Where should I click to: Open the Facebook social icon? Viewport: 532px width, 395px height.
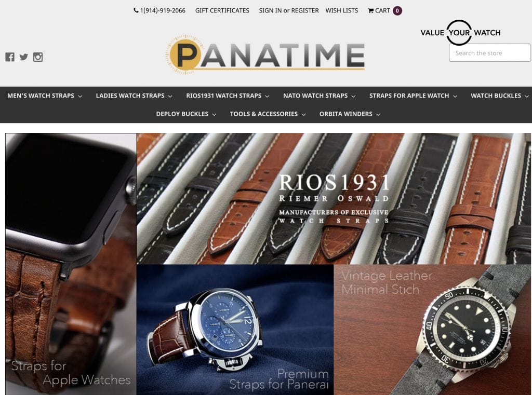click(10, 57)
